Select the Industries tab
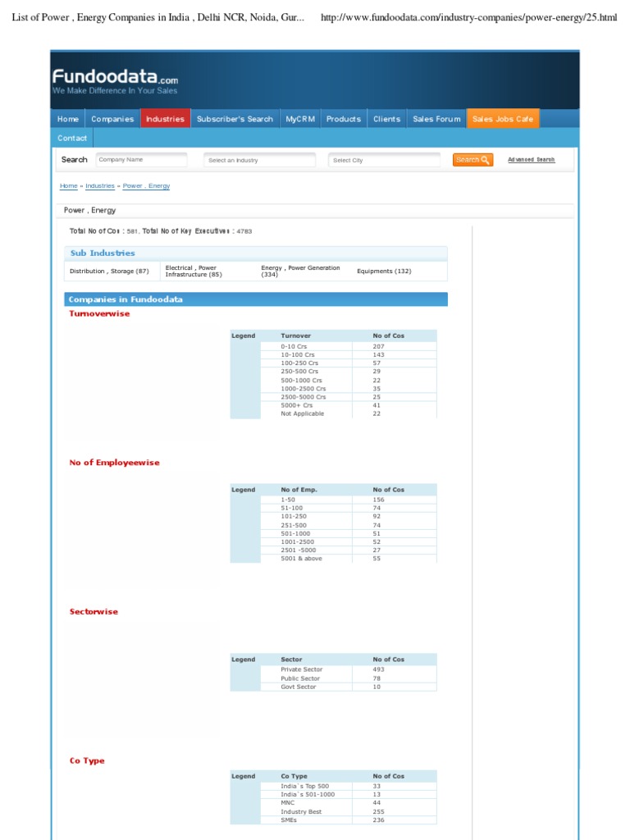The width and height of the screenshot is (630, 840). point(165,119)
